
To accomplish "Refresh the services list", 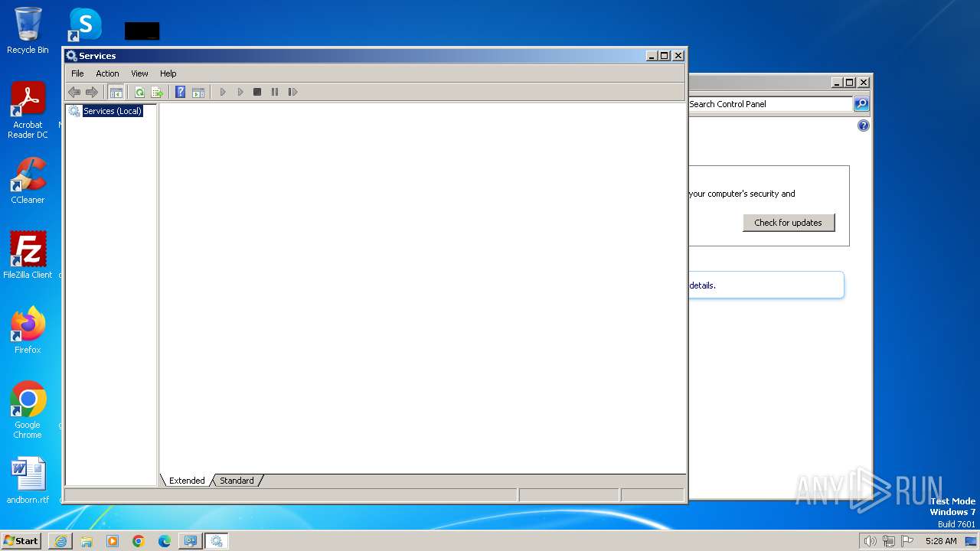I will 139,92.
